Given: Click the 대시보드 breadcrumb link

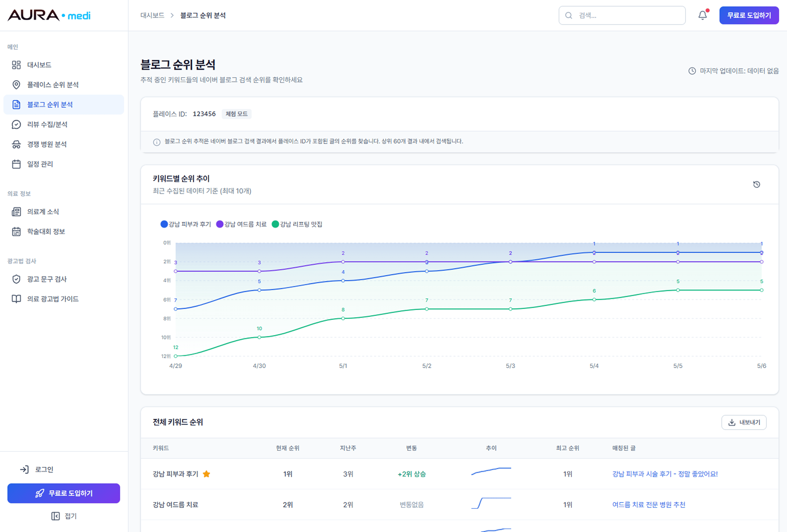Looking at the screenshot, I should (152, 15).
